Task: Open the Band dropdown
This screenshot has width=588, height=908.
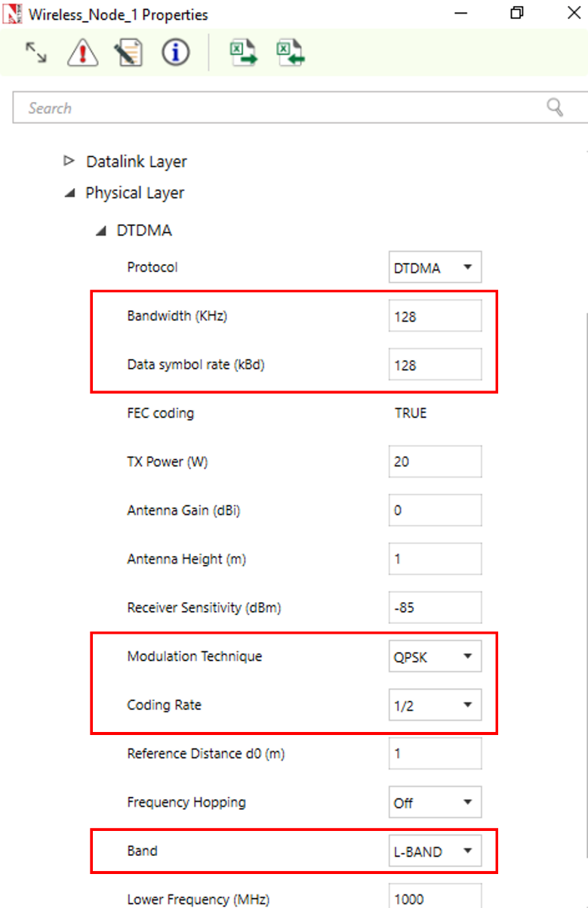Action: pos(434,851)
